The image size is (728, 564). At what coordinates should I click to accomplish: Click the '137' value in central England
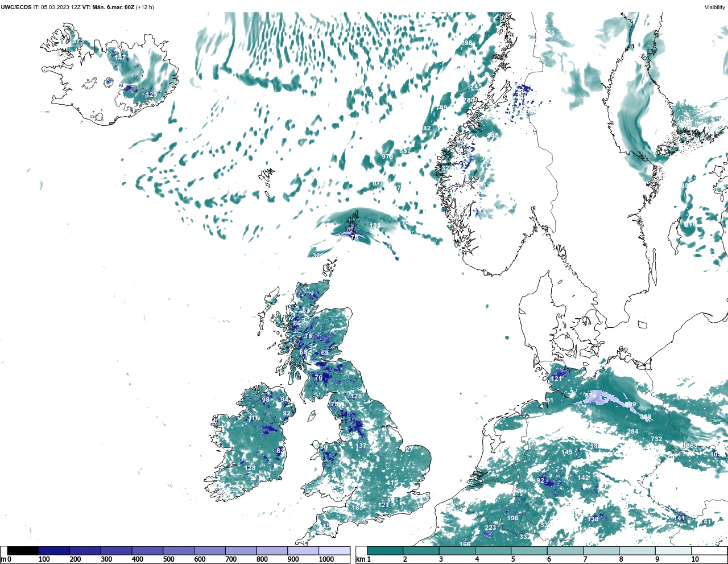pos(361,446)
